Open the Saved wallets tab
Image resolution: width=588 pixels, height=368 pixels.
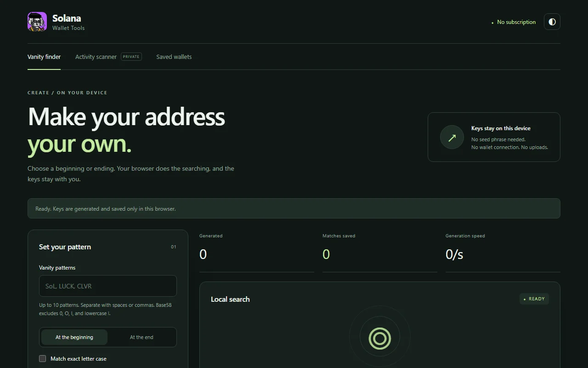pyautogui.click(x=174, y=57)
